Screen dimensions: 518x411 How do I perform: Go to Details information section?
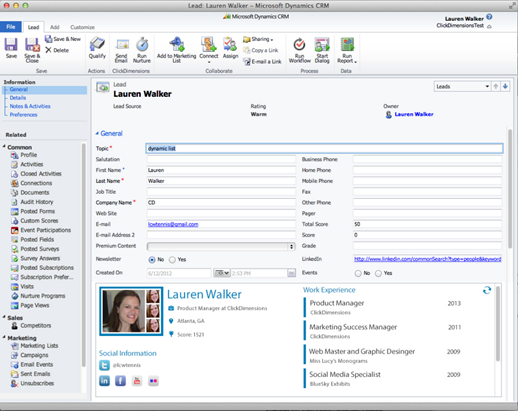(x=18, y=98)
